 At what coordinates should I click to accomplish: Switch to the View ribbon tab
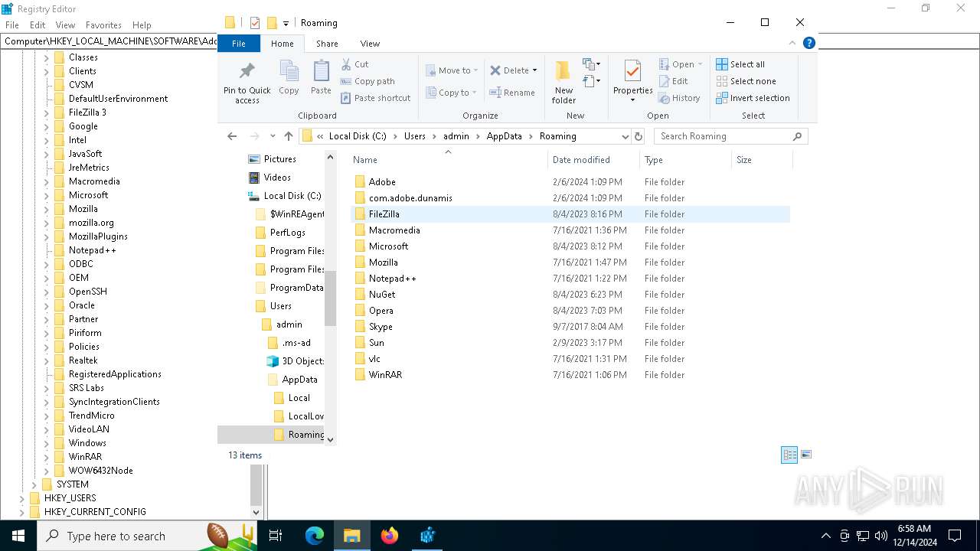pos(370,44)
